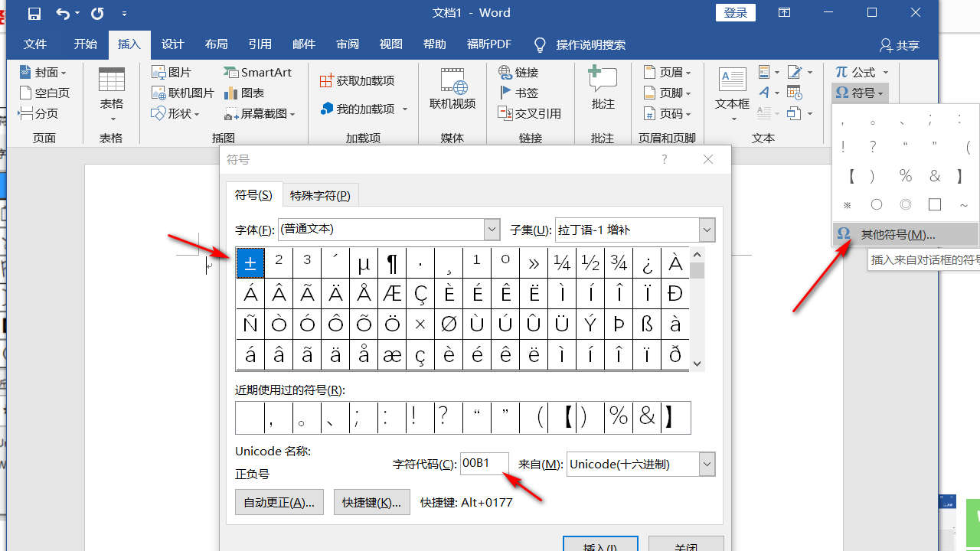
Task: Expand the 字体 font dropdown
Action: (x=492, y=230)
